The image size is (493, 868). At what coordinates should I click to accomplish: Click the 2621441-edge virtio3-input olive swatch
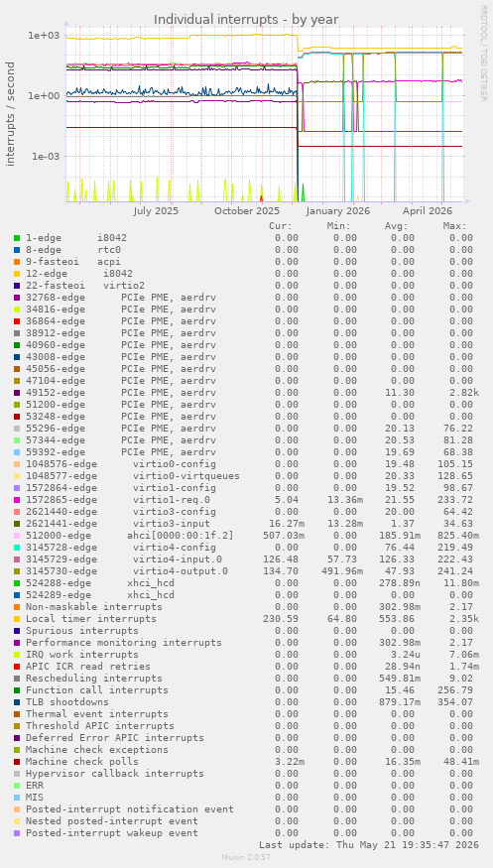click(x=17, y=524)
